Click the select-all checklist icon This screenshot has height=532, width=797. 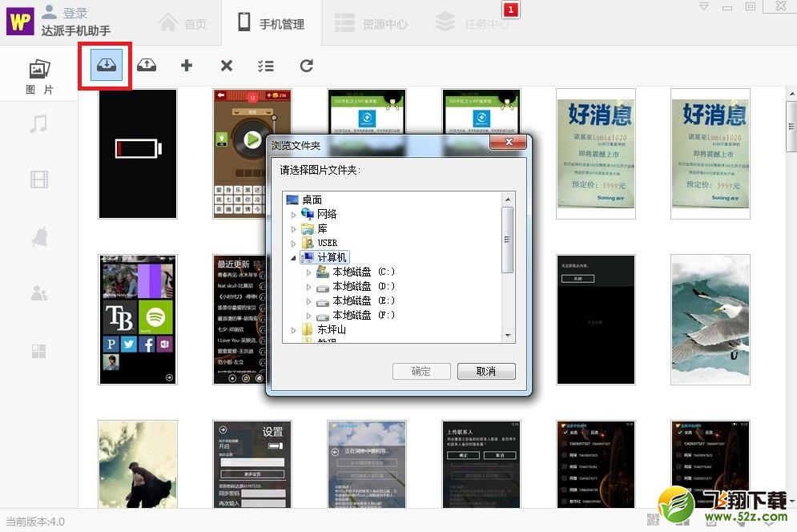[266, 66]
